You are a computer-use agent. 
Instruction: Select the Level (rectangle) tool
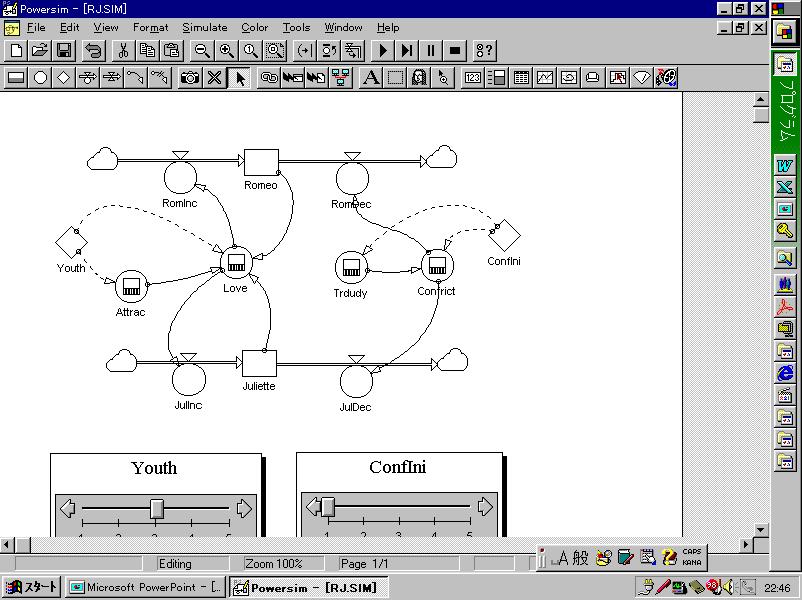pos(16,78)
